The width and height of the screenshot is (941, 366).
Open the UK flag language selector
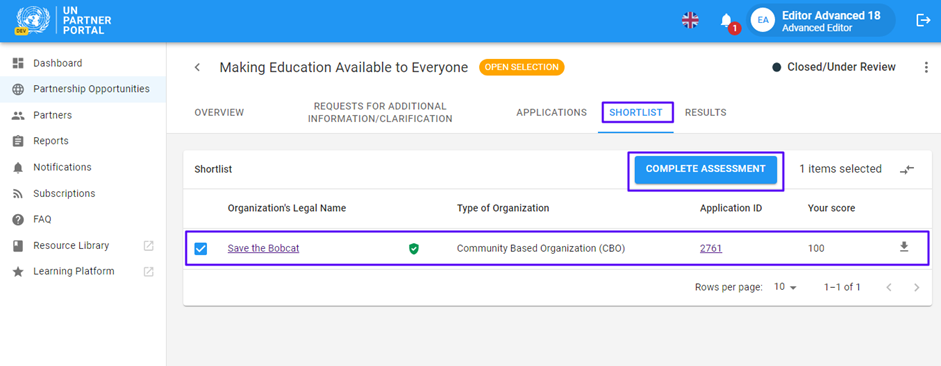click(690, 20)
